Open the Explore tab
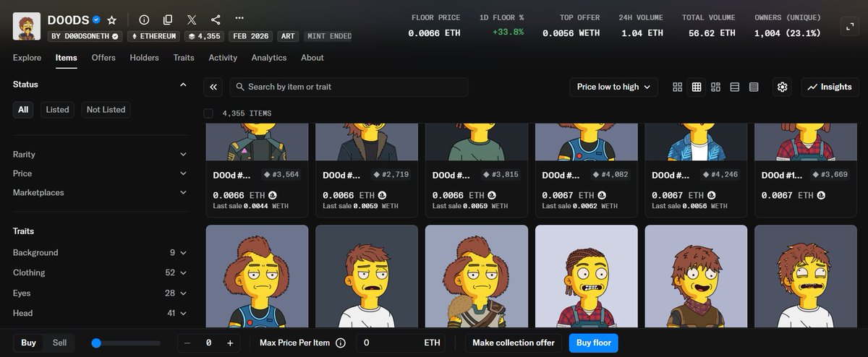868x357 pixels. [x=27, y=58]
